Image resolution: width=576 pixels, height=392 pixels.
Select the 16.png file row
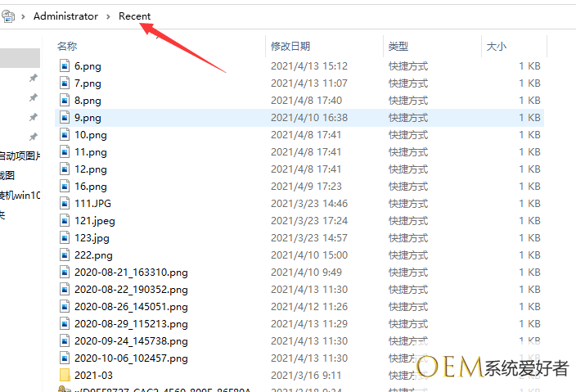click(90, 187)
